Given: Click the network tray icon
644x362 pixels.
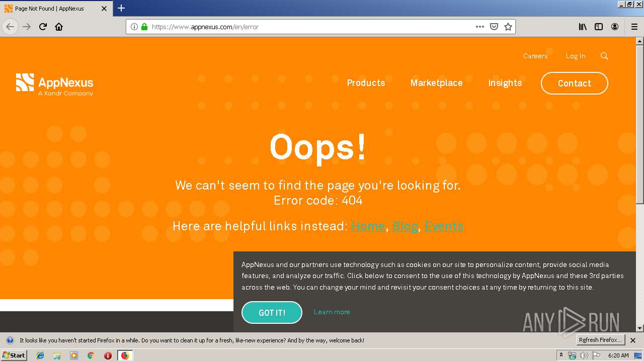Looking at the screenshot, I should click(572, 355).
